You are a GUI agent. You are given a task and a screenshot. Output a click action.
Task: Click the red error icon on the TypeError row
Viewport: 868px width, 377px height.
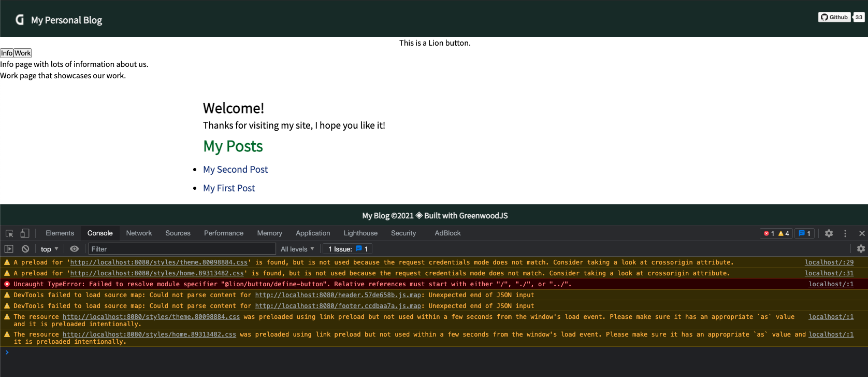[7, 284]
